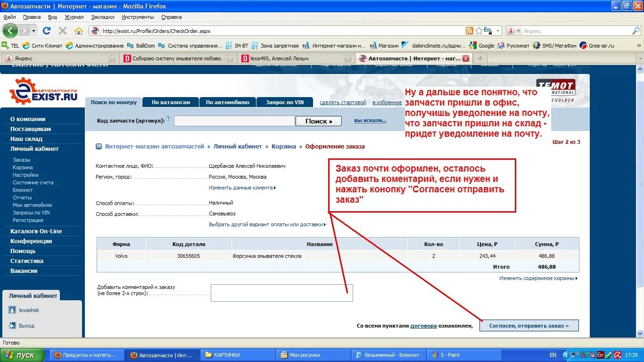
Task: Click the breadcrumb arrow icon before Интернет-магазин
Action: [99, 146]
